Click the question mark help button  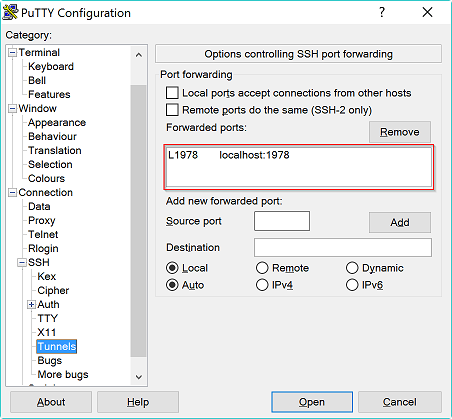[x=382, y=12]
